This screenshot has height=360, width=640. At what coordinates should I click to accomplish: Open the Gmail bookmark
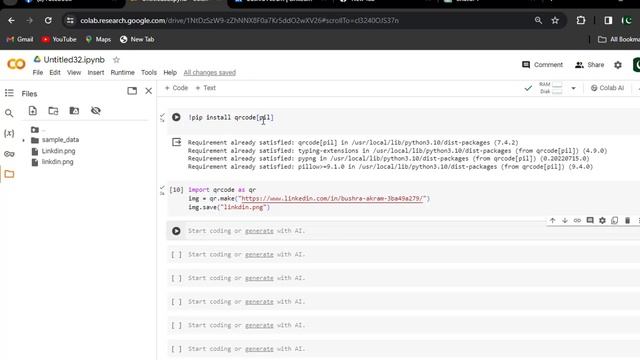[x=20, y=39]
